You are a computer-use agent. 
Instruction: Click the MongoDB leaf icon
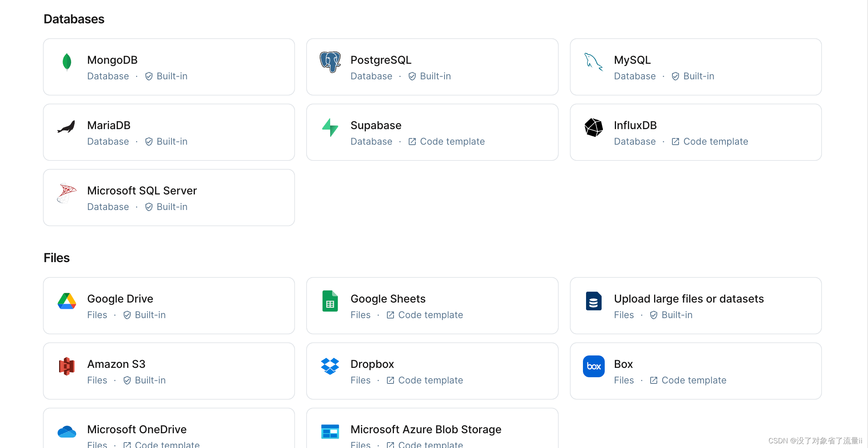coord(67,62)
